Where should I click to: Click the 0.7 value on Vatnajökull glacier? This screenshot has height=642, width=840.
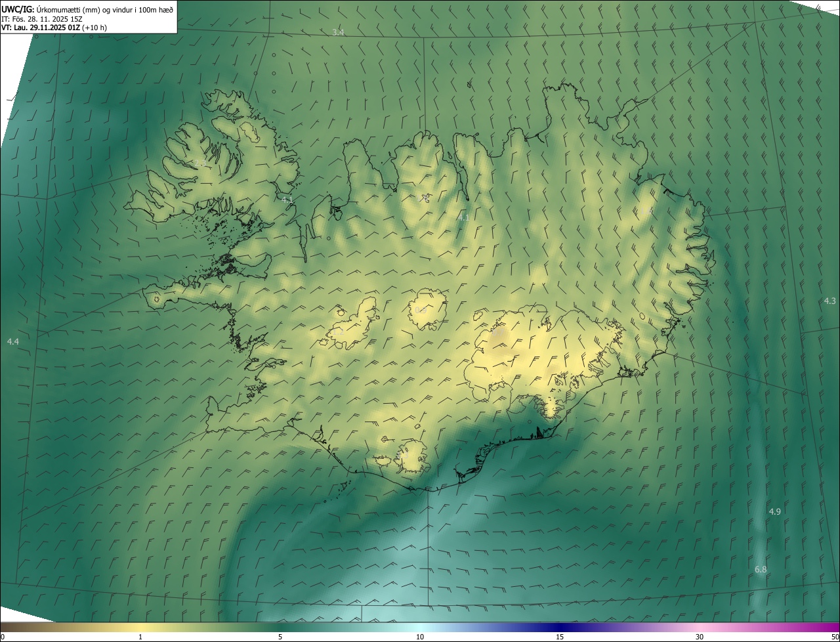[x=498, y=333]
